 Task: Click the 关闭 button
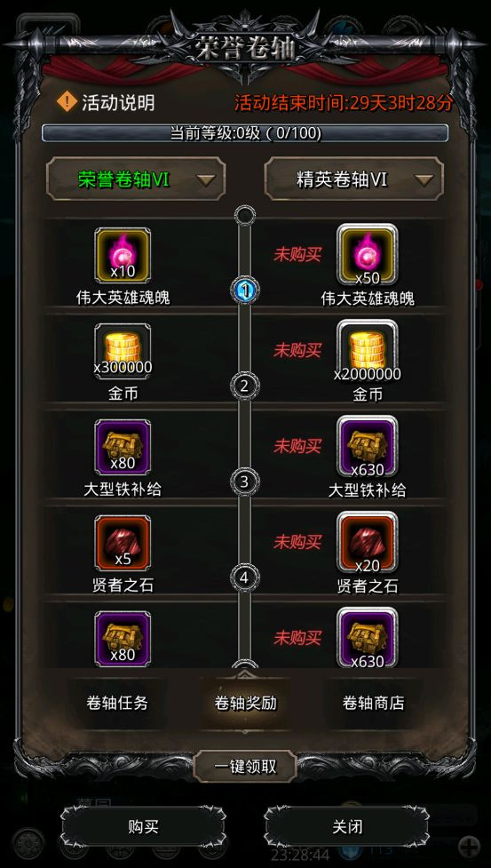[x=346, y=826]
